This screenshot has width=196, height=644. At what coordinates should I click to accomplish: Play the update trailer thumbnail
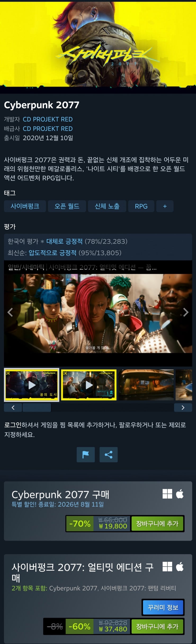click(89, 385)
